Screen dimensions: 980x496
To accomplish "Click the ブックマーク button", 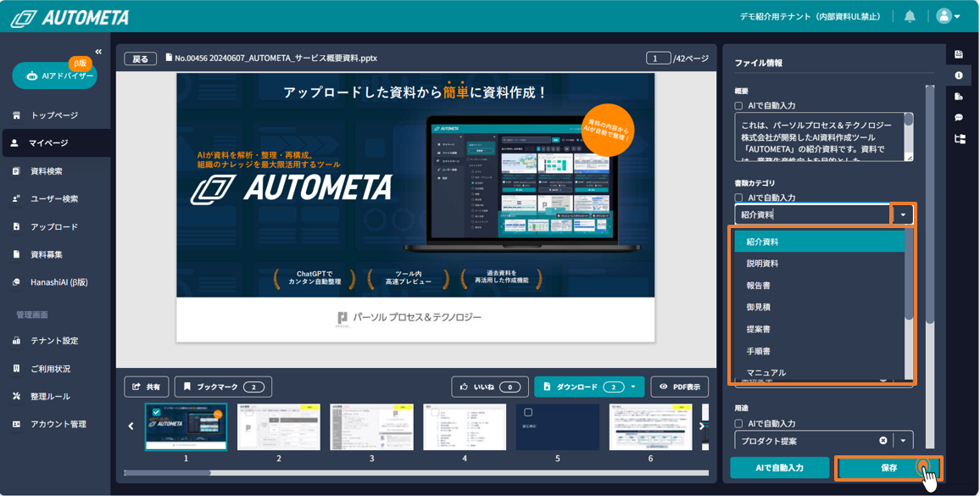I will (x=223, y=387).
